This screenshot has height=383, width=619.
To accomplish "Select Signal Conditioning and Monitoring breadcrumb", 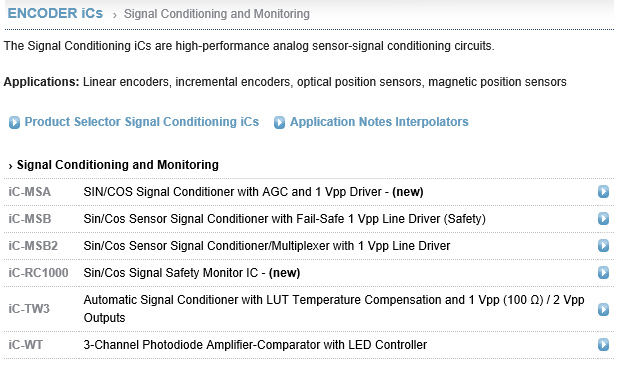I will [217, 14].
